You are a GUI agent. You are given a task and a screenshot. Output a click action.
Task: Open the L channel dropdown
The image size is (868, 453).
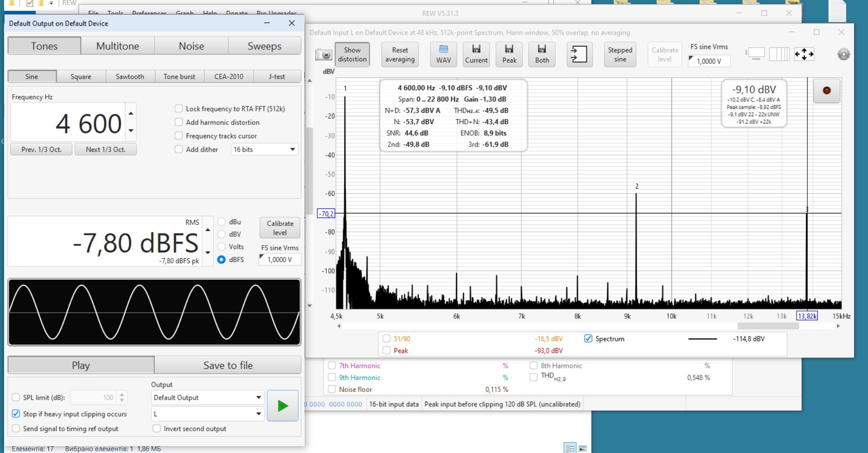207,414
